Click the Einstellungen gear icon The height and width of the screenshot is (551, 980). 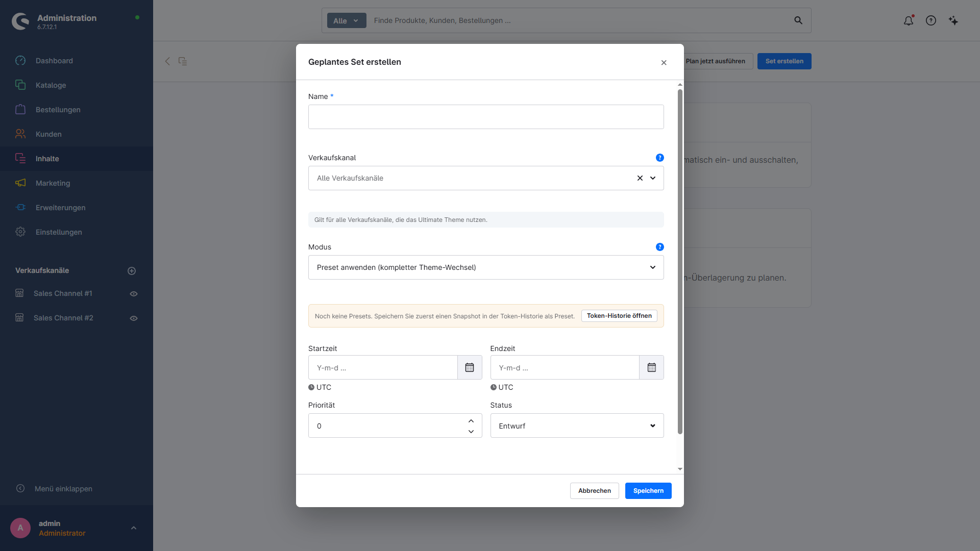tap(20, 232)
